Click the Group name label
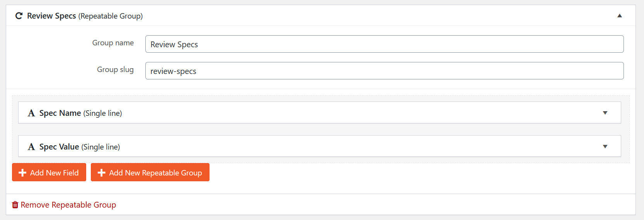Image resolution: width=644 pixels, height=220 pixels. (x=113, y=43)
